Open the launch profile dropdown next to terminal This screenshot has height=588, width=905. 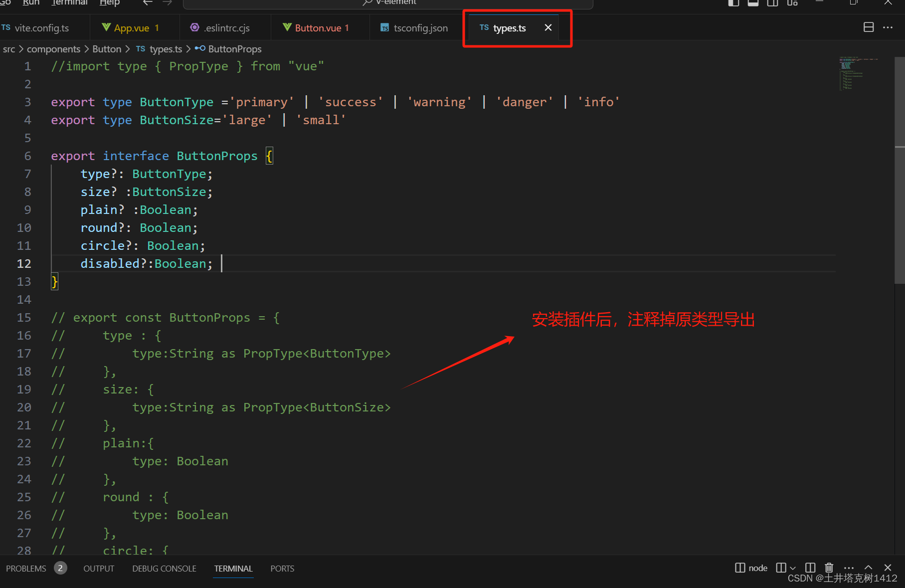pyautogui.click(x=793, y=568)
